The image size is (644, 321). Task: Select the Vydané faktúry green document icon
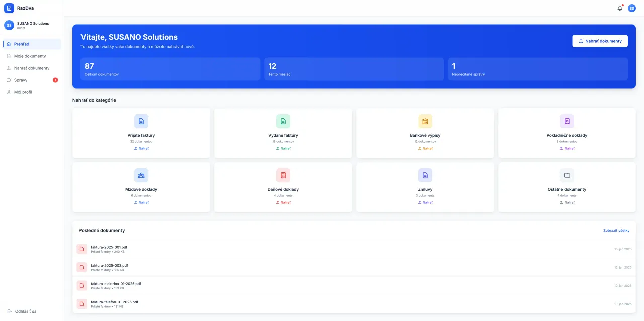click(283, 121)
